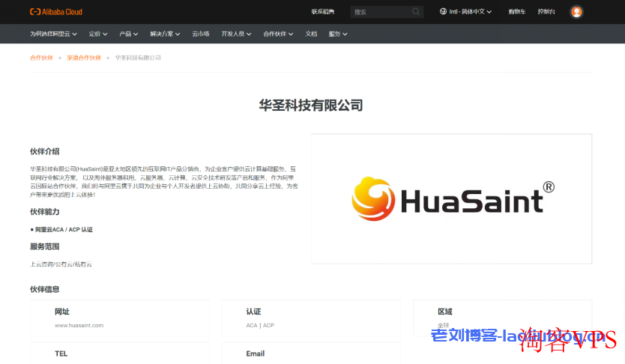
Task: Click the 伙伴信息 heading
Action: tap(45, 289)
